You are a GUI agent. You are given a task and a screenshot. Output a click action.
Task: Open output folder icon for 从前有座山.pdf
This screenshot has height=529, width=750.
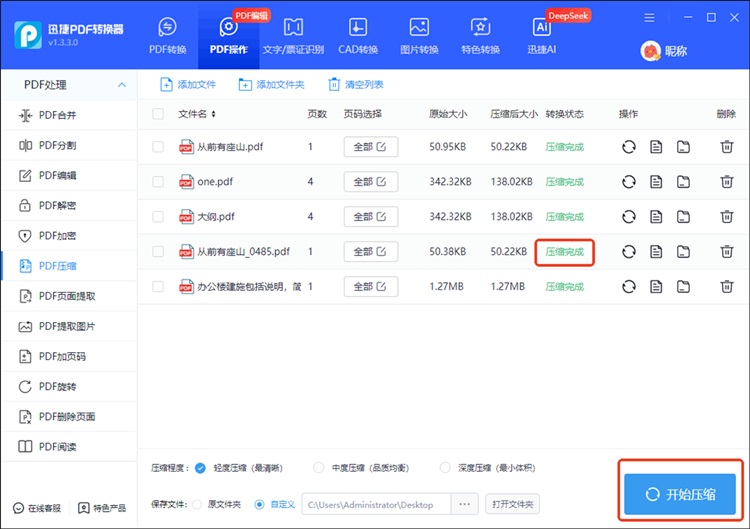point(683,147)
